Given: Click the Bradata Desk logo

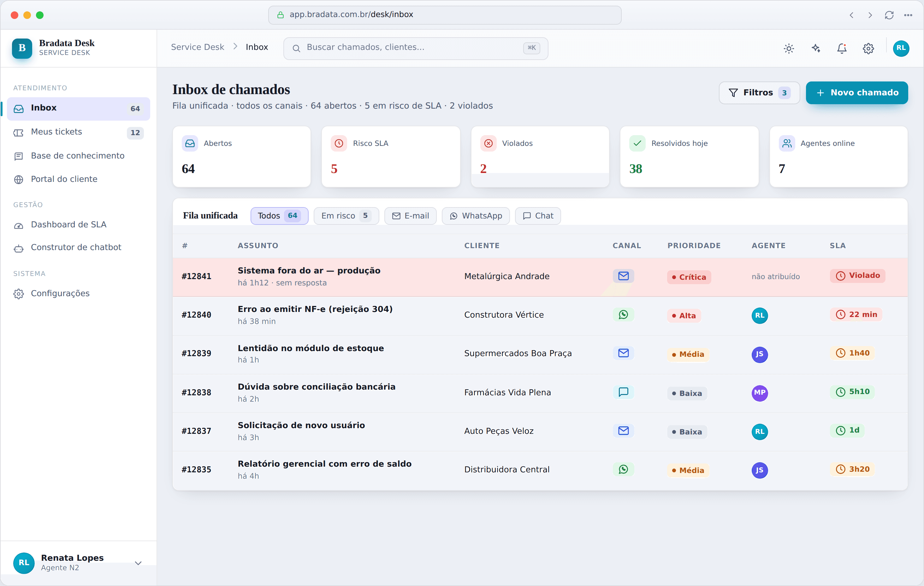Looking at the screenshot, I should pyautogui.click(x=22, y=48).
